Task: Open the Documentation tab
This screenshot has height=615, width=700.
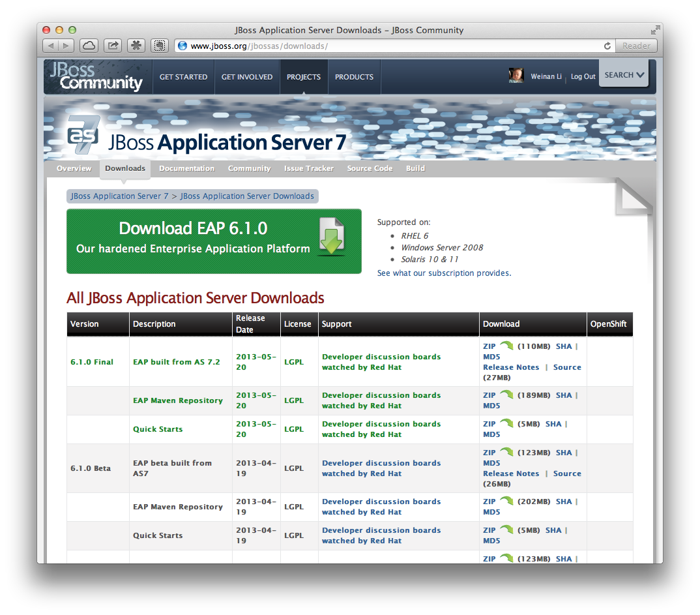Action: (x=186, y=168)
